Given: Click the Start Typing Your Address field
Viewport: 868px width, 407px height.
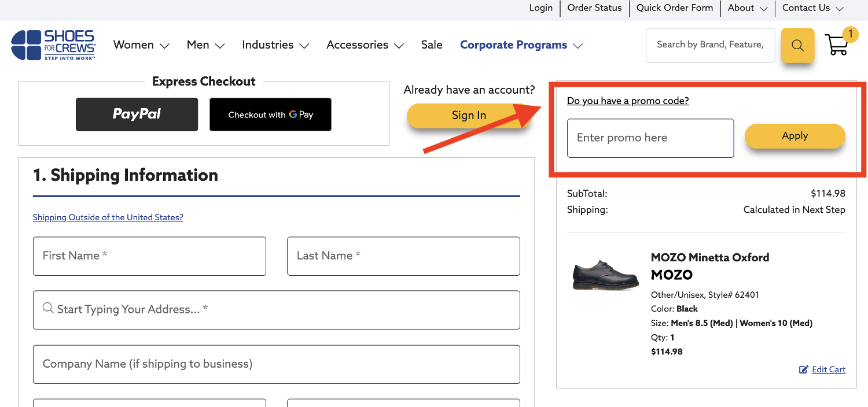Looking at the screenshot, I should pos(277,310).
